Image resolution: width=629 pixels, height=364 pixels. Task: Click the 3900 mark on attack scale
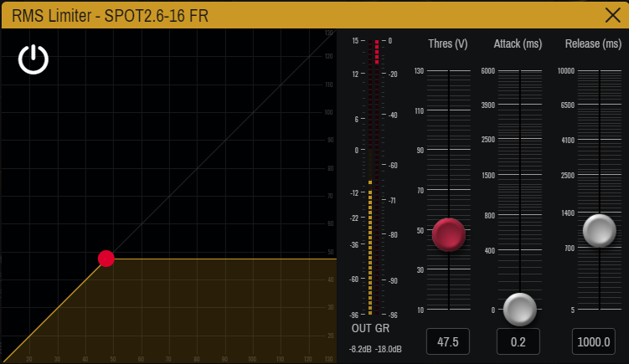click(x=487, y=105)
